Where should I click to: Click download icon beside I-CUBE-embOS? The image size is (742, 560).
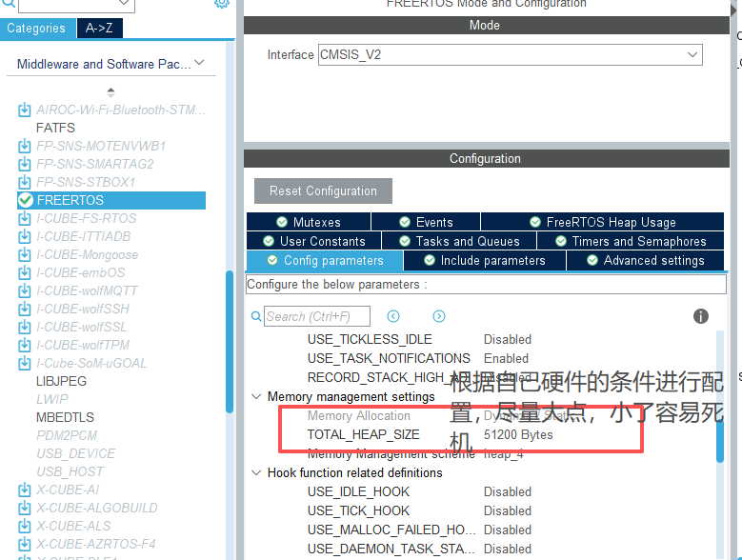pyautogui.click(x=25, y=273)
